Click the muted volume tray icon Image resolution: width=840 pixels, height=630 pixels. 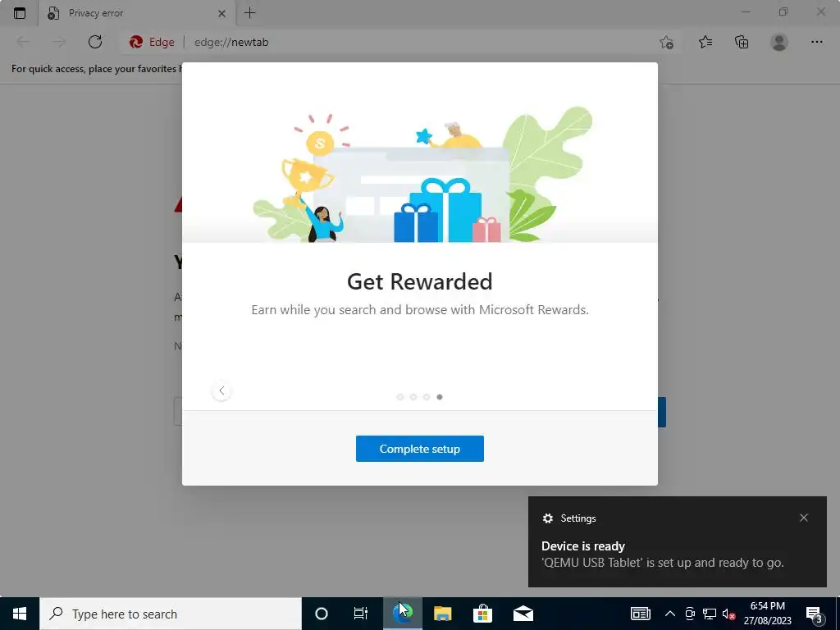tap(728, 614)
